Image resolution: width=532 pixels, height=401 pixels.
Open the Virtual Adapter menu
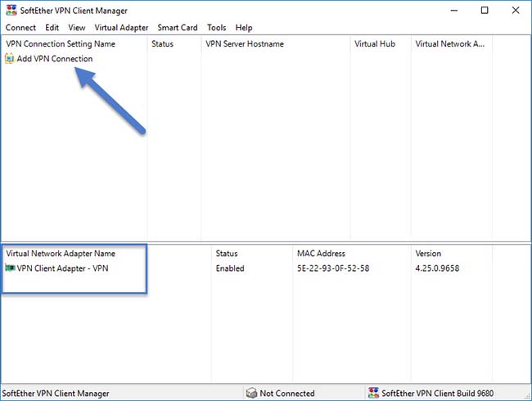point(121,28)
